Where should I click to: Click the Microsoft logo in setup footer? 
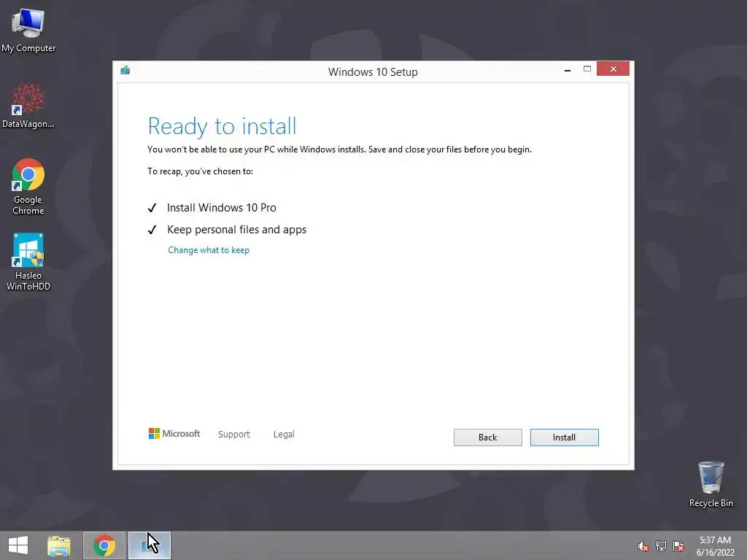coord(174,433)
